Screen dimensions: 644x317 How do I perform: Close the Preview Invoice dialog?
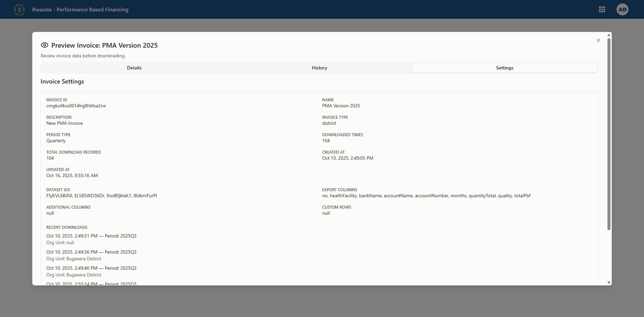[598, 40]
